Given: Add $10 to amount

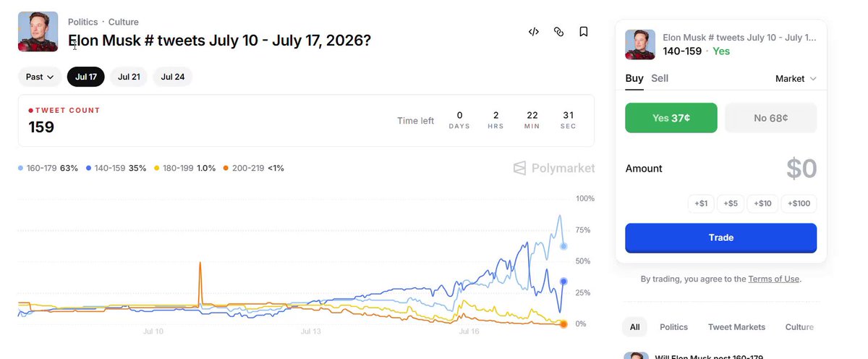Looking at the screenshot, I should pos(762,204).
